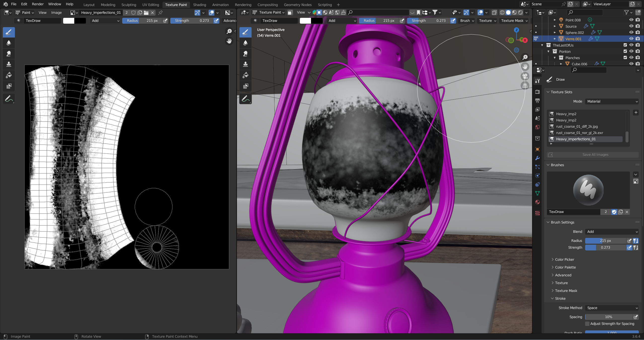Hide Verre.001 with its eye icon
Viewport: 644px width, 340px height.
pos(631,39)
